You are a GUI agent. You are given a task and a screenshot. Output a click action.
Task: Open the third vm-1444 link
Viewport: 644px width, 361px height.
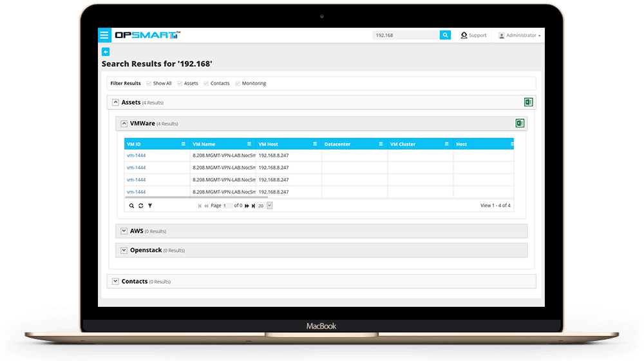pyautogui.click(x=137, y=180)
